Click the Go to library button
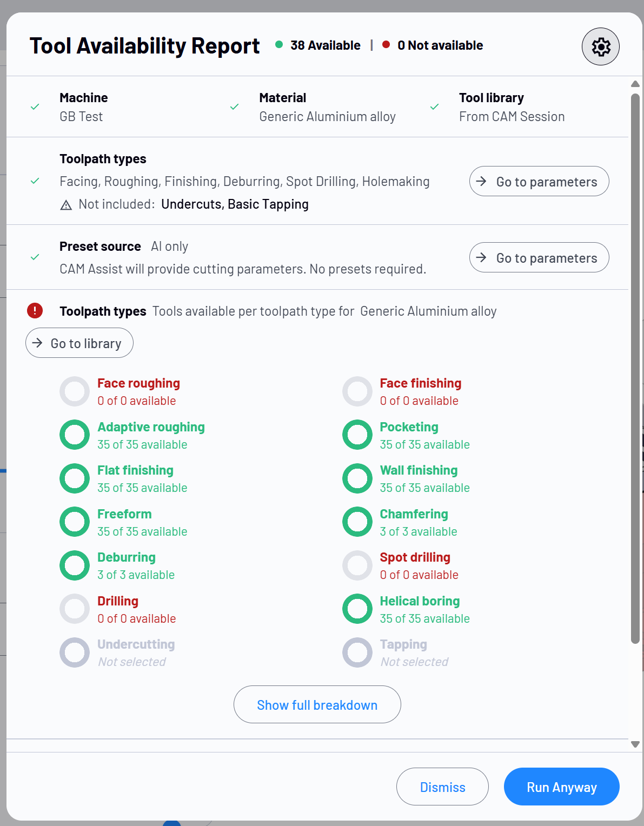 click(79, 343)
